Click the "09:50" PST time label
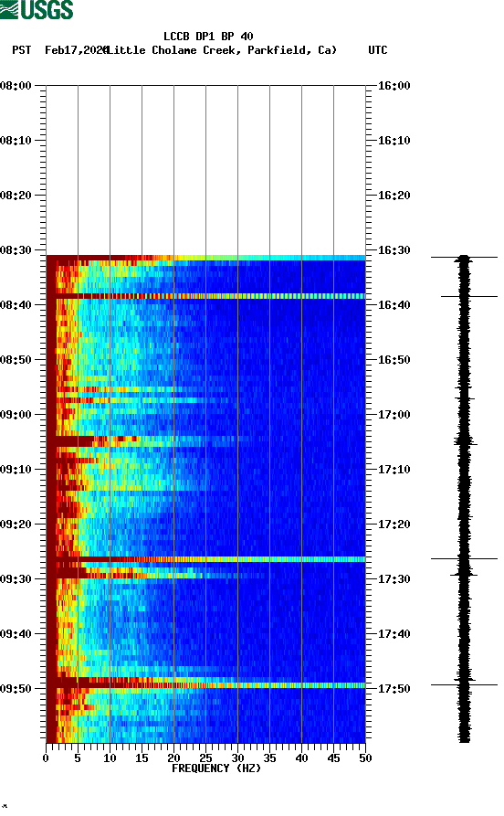504x816 pixels. click(x=16, y=689)
